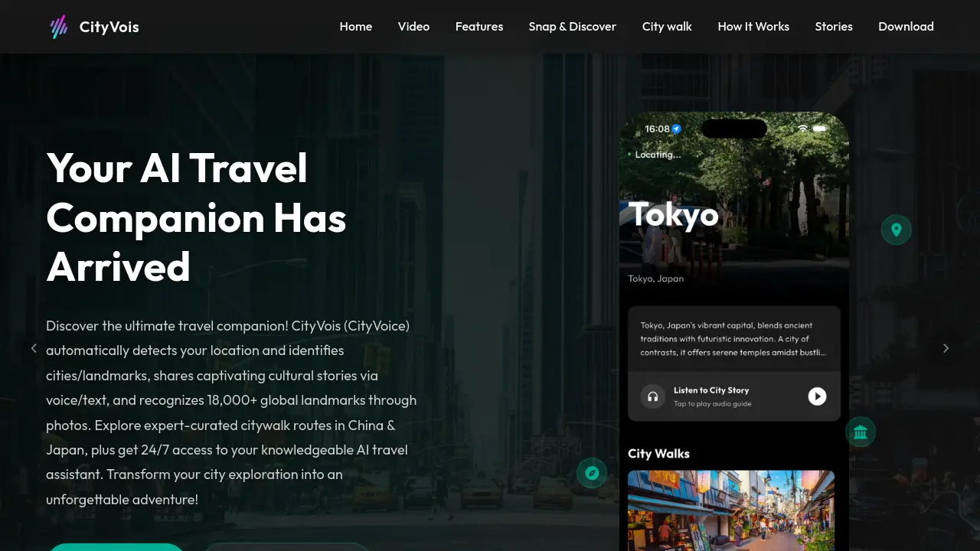Viewport: 980px width, 551px height.
Task: Select the City Walks street thumbnail
Action: click(730, 510)
